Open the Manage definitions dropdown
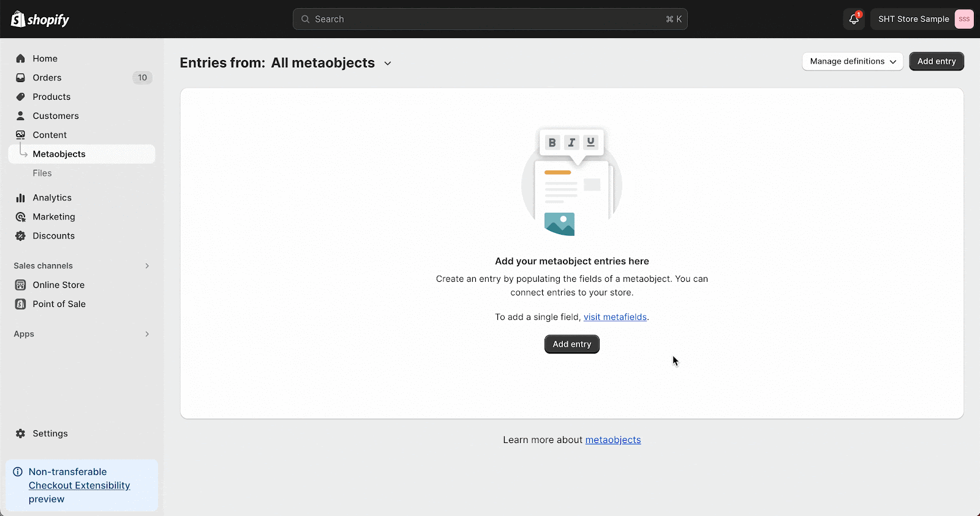980x516 pixels. [853, 61]
